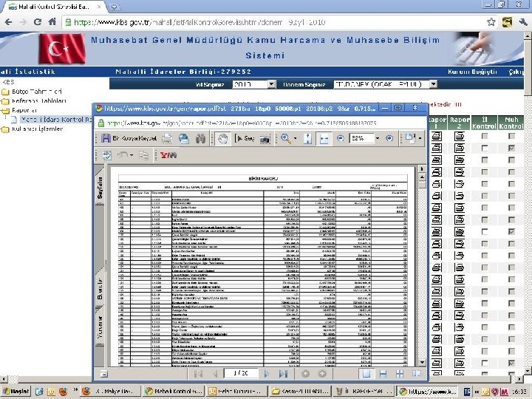532x399 pixels.
Task: Click the next view circle button
Action: (322, 374)
